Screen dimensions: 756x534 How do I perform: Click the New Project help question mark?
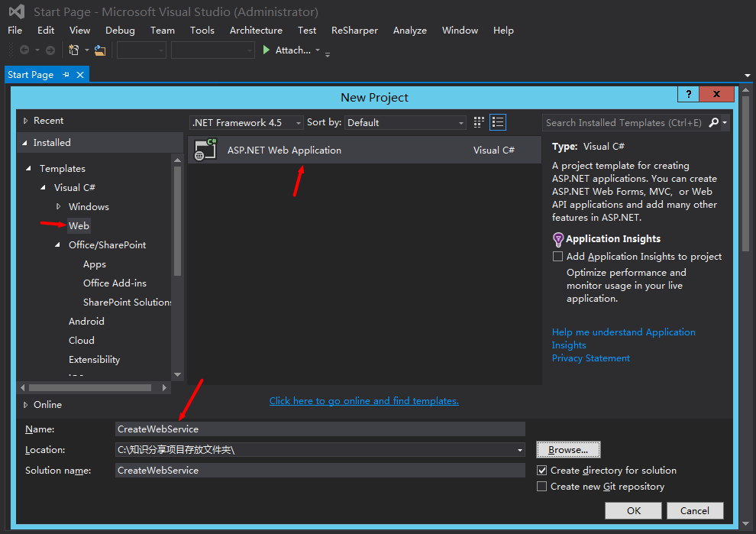689,94
